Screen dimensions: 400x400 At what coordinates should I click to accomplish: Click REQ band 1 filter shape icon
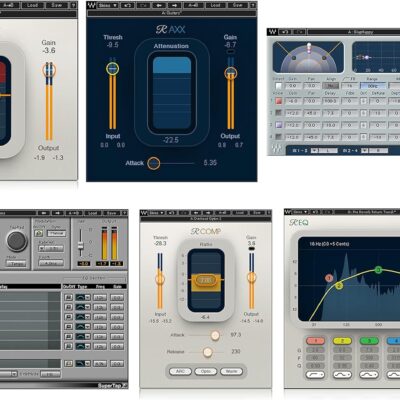315,375
